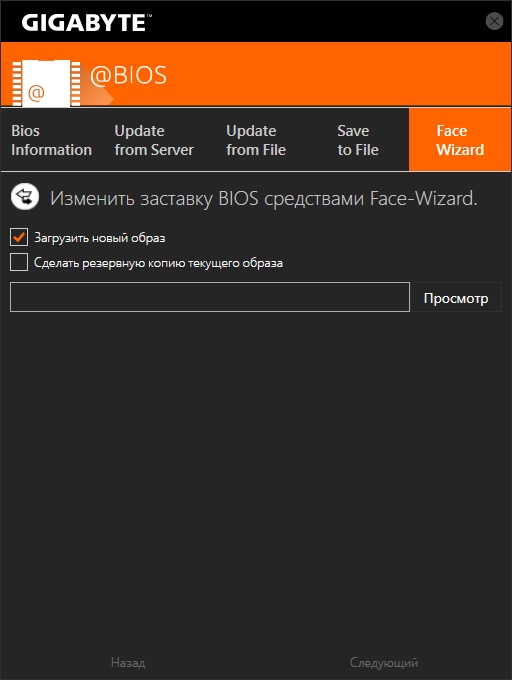Image resolution: width=512 pixels, height=680 pixels.
Task: Select the Update from File tab
Action: [x=256, y=140]
